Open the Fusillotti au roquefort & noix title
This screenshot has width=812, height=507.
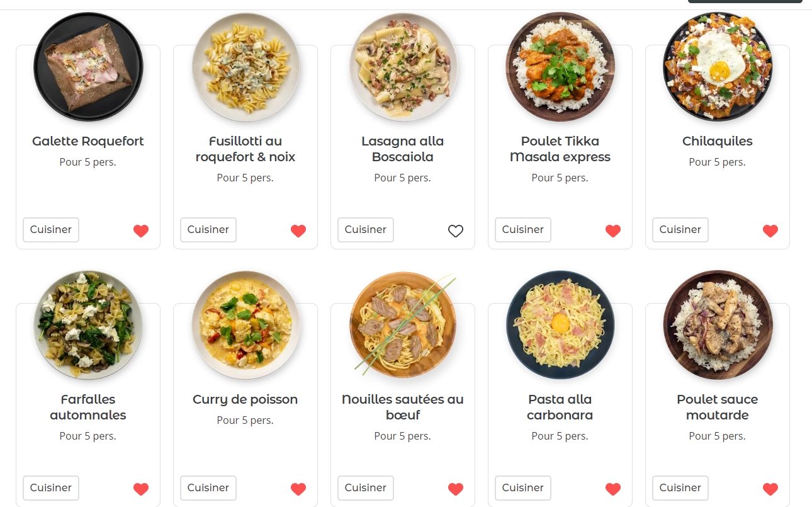(245, 149)
